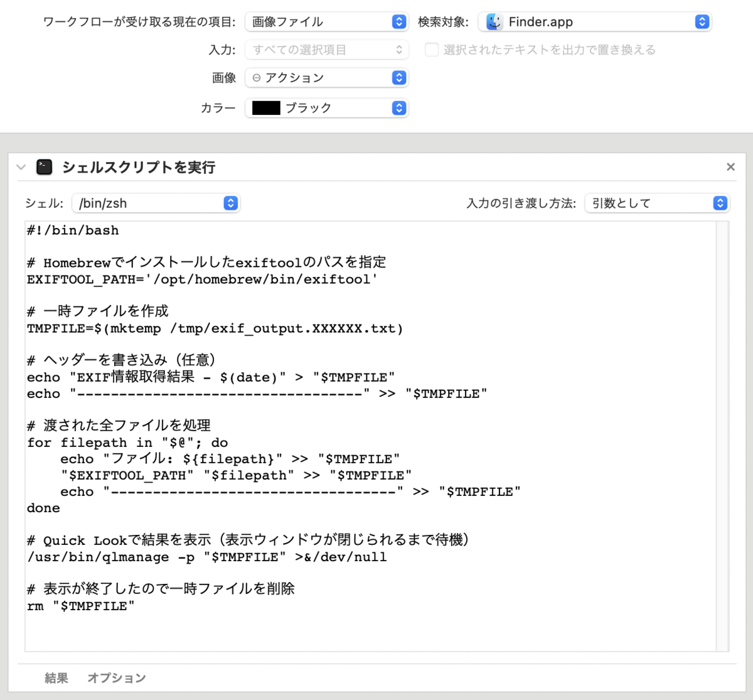This screenshot has width=753, height=700.
Task: Click the done line
Action: pos(43,508)
